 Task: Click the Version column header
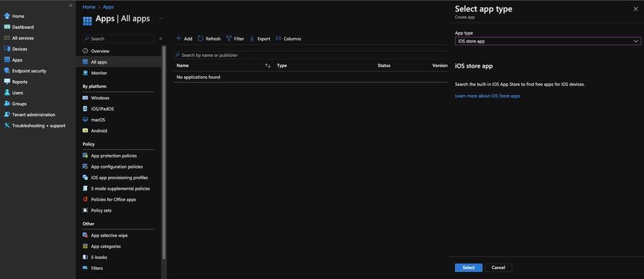440,66
